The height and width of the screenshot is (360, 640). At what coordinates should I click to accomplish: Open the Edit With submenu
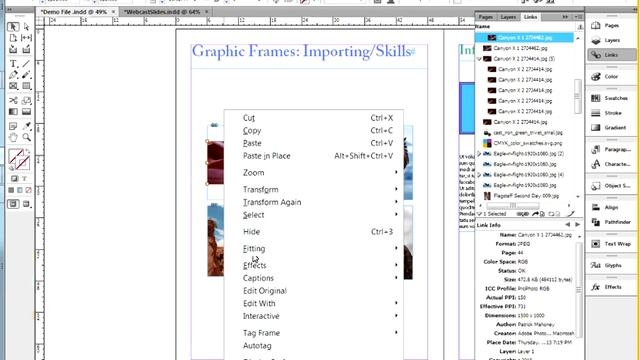point(313,303)
